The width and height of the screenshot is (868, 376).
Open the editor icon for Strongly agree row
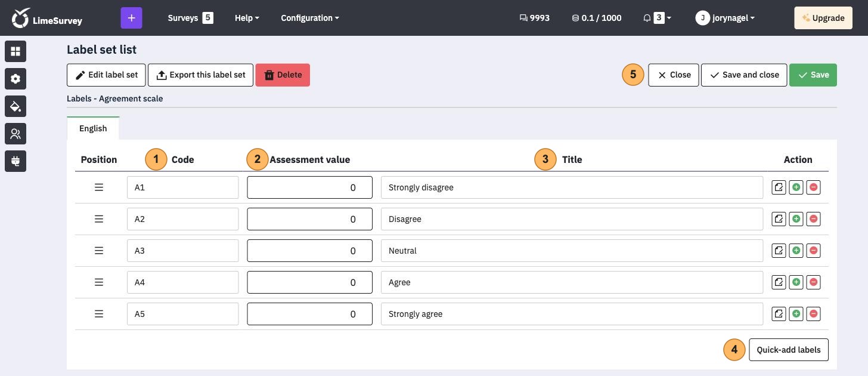pos(779,314)
